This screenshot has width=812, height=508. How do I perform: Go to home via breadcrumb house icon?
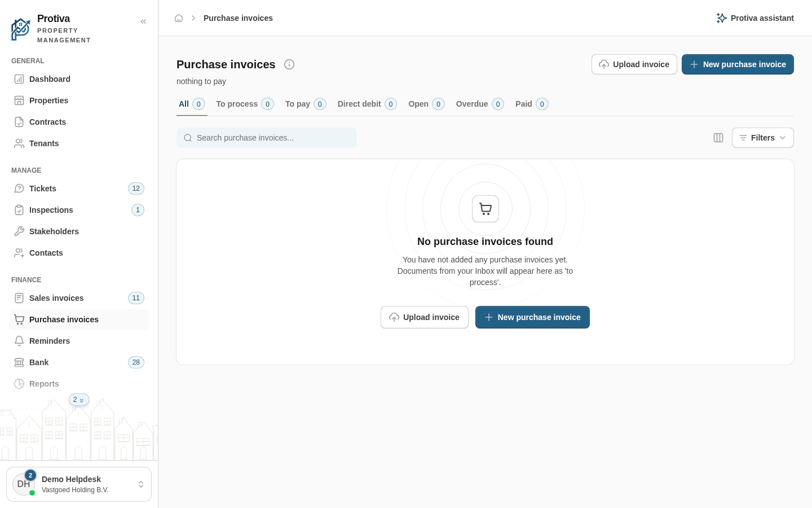pos(179,18)
